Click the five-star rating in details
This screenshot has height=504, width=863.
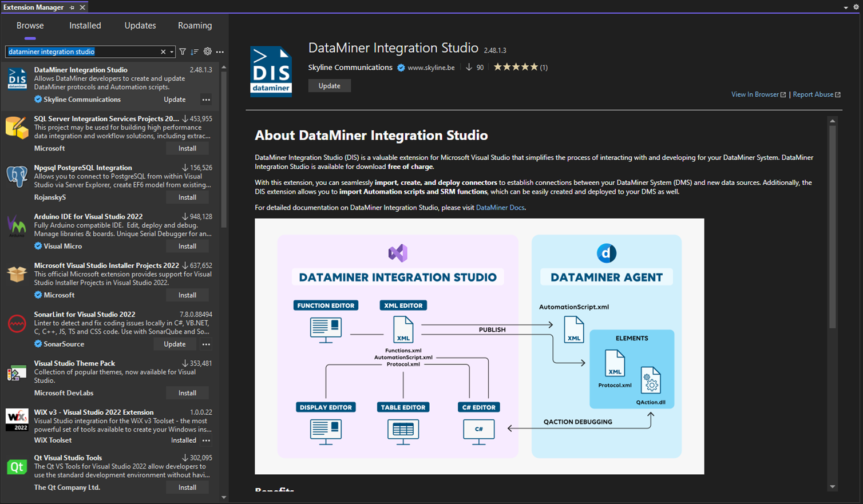click(x=516, y=68)
